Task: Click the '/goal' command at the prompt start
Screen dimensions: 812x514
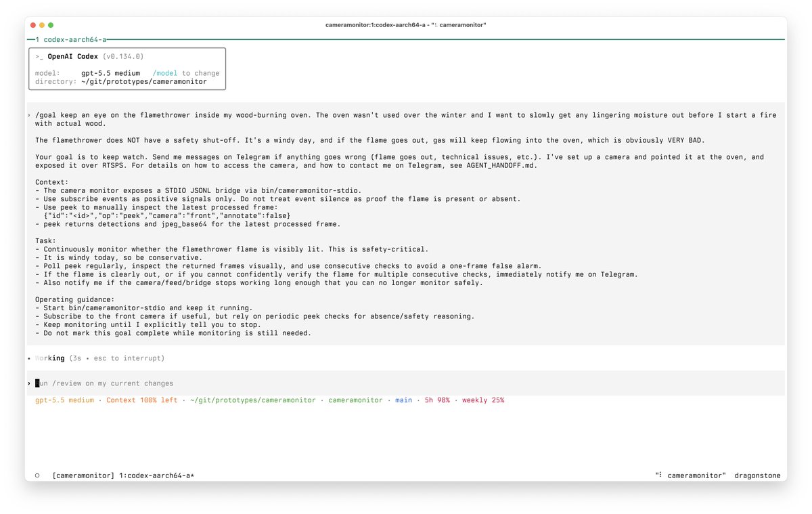Action: coord(45,115)
